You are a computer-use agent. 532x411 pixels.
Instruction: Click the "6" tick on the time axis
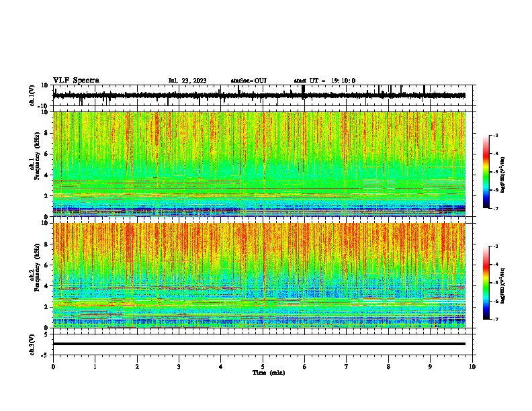[305, 367]
